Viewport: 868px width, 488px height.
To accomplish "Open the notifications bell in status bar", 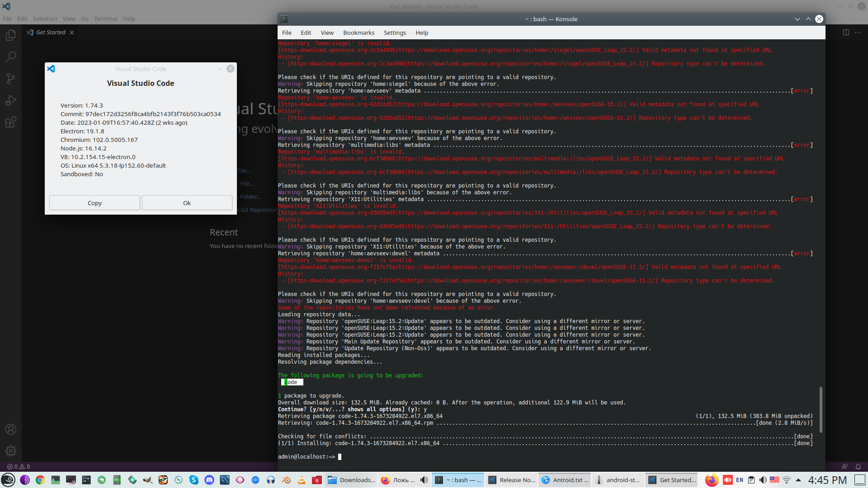I will click(x=858, y=467).
